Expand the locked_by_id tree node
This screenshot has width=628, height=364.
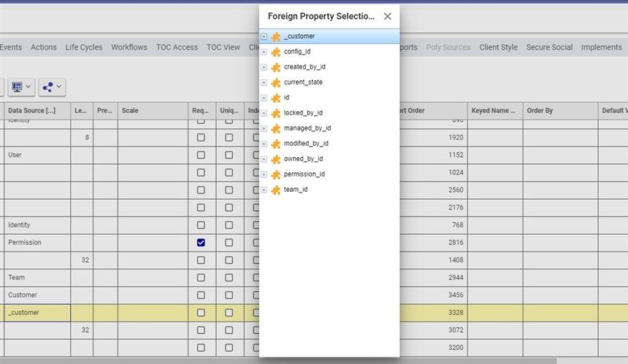(264, 113)
